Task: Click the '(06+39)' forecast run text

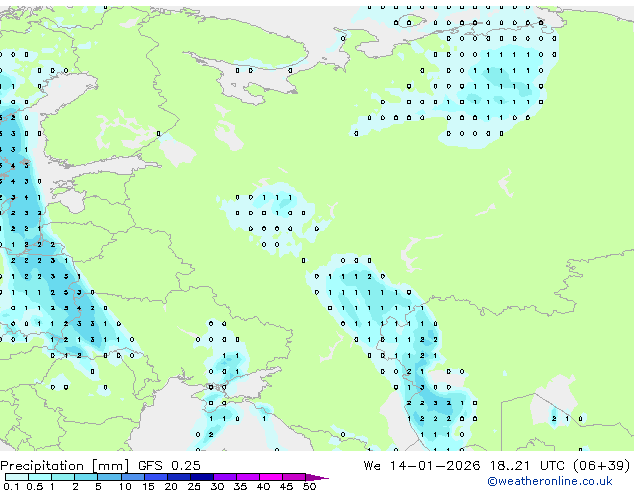Action: pos(602,466)
